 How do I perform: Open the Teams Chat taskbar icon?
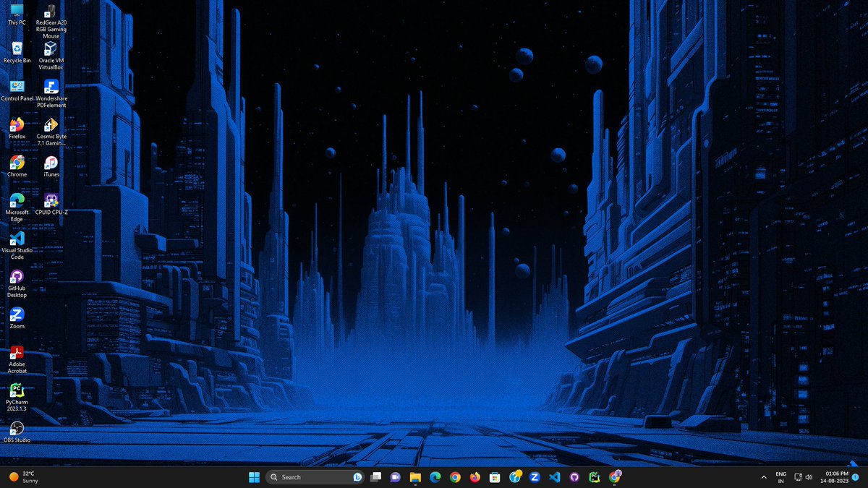(395, 477)
